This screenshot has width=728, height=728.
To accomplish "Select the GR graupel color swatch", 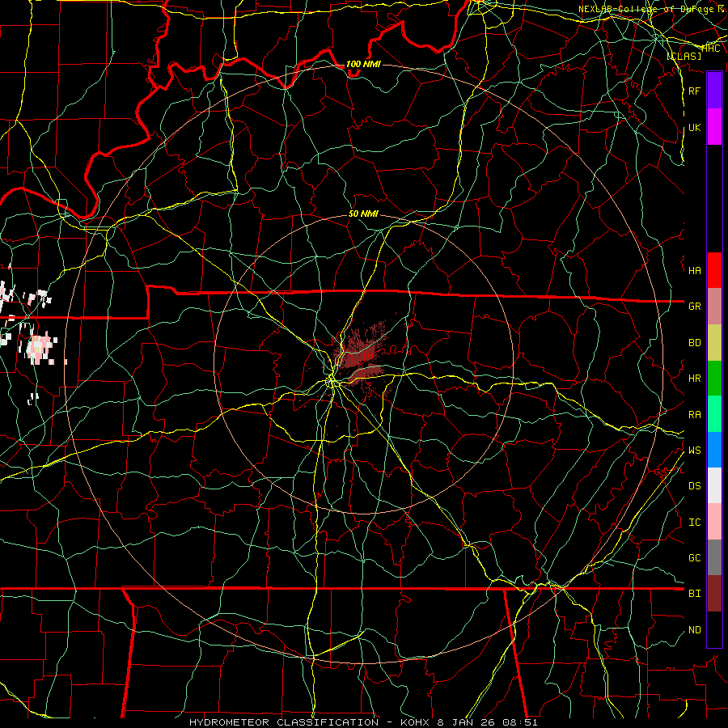I will point(714,307).
